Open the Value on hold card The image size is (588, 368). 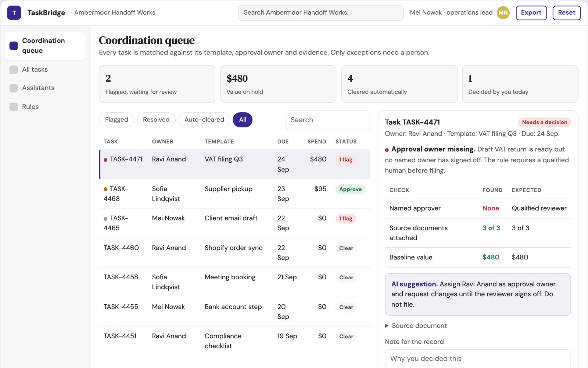(x=278, y=84)
